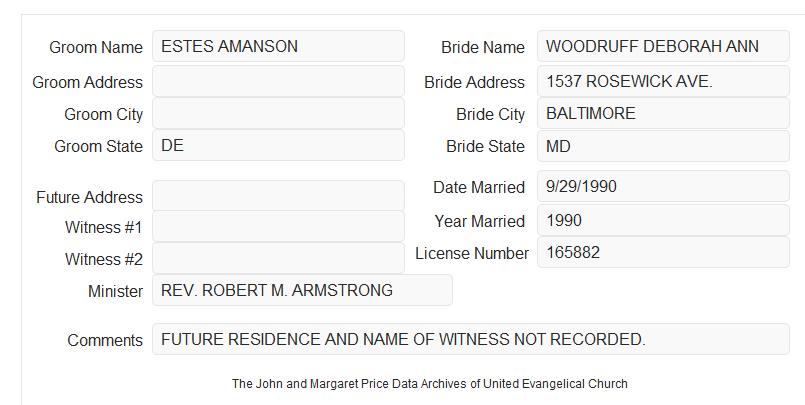Focus the Groom State field showing DE

(278, 145)
